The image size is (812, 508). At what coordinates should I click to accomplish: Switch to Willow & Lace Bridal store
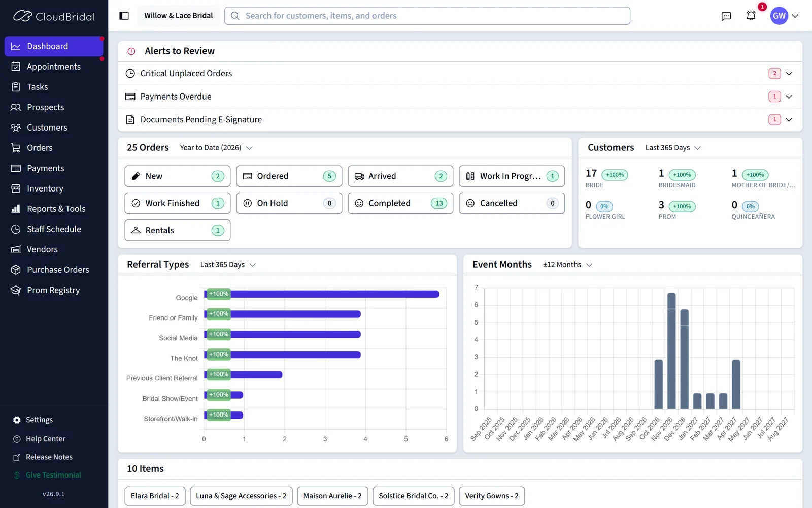click(178, 16)
